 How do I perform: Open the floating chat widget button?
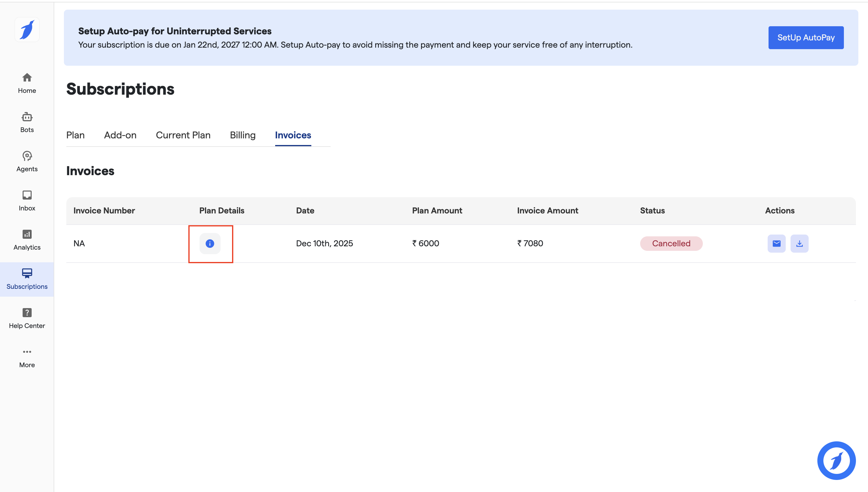tap(836, 460)
